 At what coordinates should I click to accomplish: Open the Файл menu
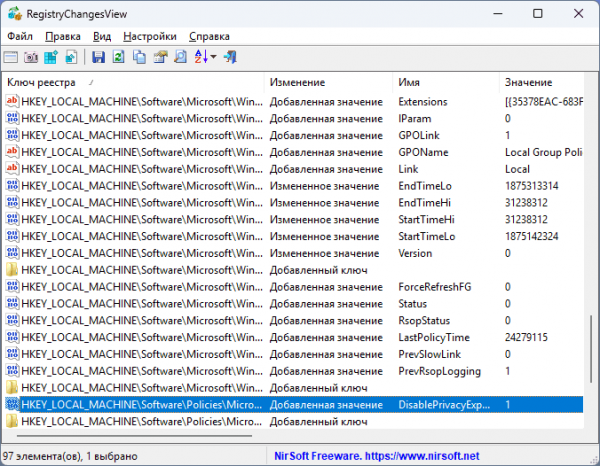20,36
